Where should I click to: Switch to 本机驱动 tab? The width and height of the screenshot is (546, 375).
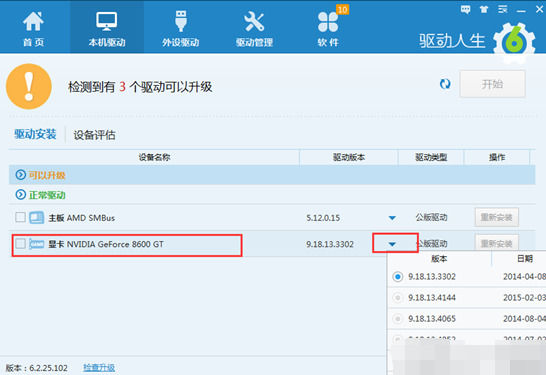107,28
